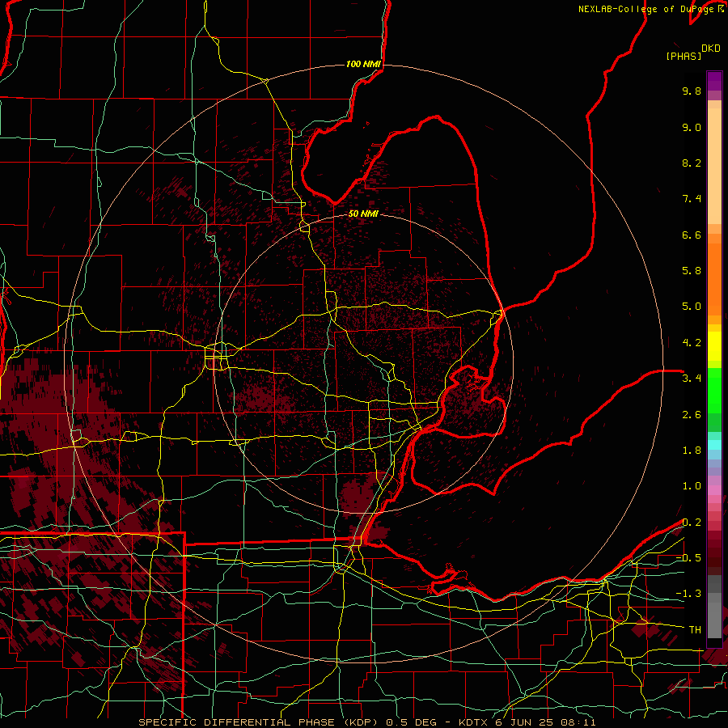Click the 8.2 legend value
Image resolution: width=728 pixels, height=728 pixels.
click(692, 163)
